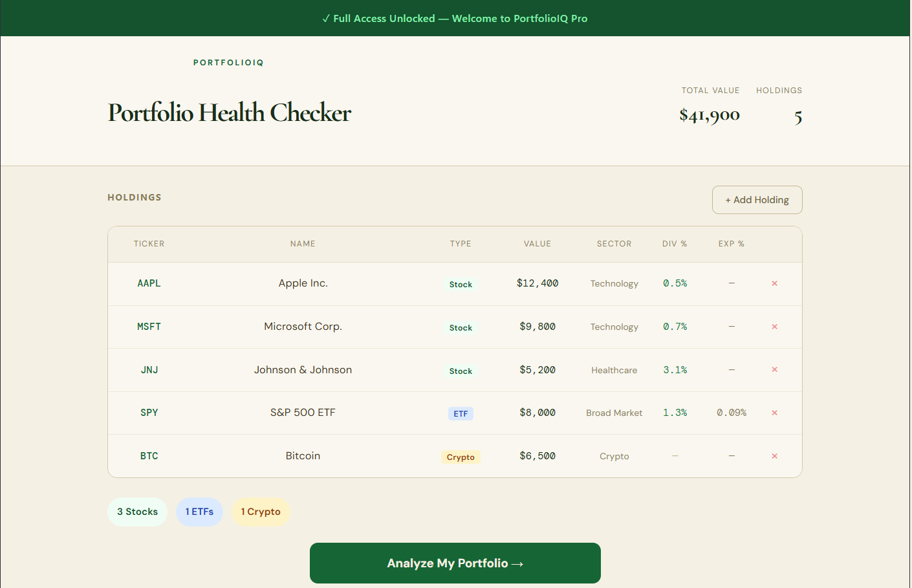The image size is (912, 588).
Task: Click the Stock type badge for AAPL
Action: tap(461, 285)
